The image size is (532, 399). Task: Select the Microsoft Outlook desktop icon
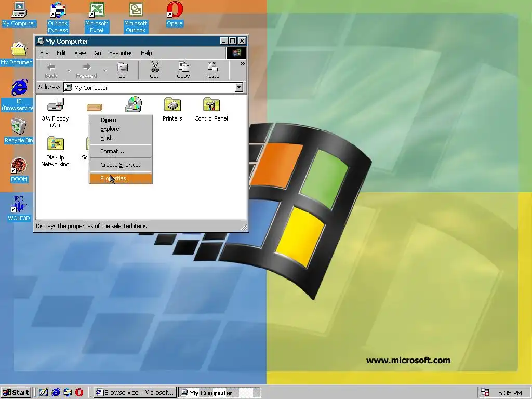point(136,18)
